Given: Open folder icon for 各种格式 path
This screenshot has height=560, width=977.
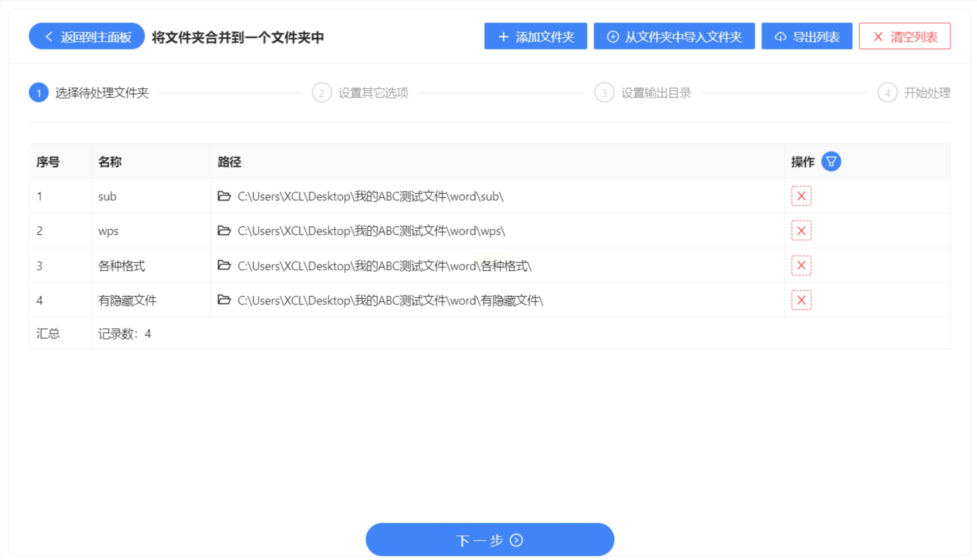Looking at the screenshot, I should tap(224, 265).
